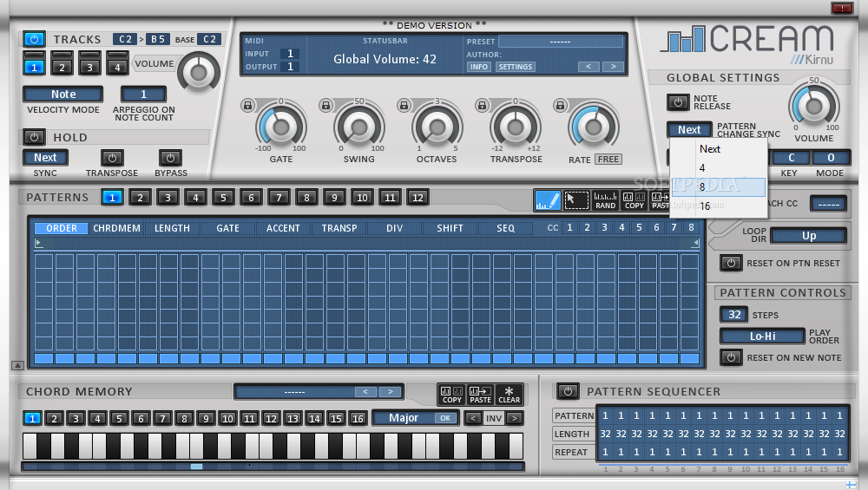
Task: Toggle Tracks power button
Action: pyautogui.click(x=35, y=39)
